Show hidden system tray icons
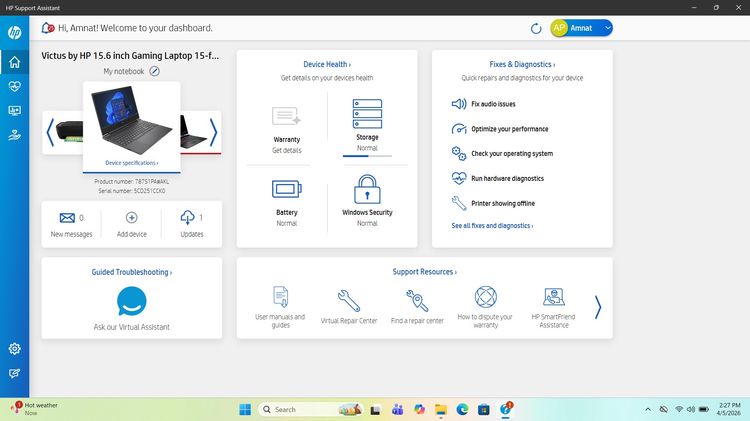 tap(648, 410)
